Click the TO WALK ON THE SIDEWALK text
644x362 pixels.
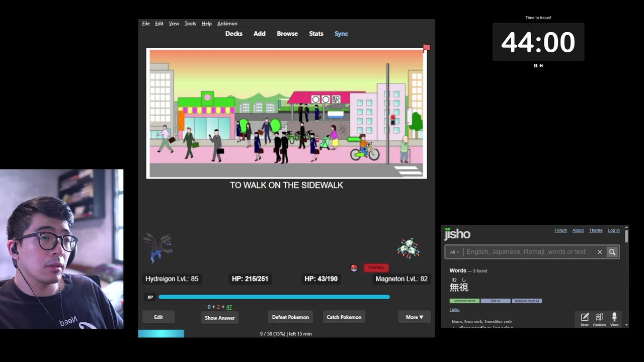click(x=287, y=185)
